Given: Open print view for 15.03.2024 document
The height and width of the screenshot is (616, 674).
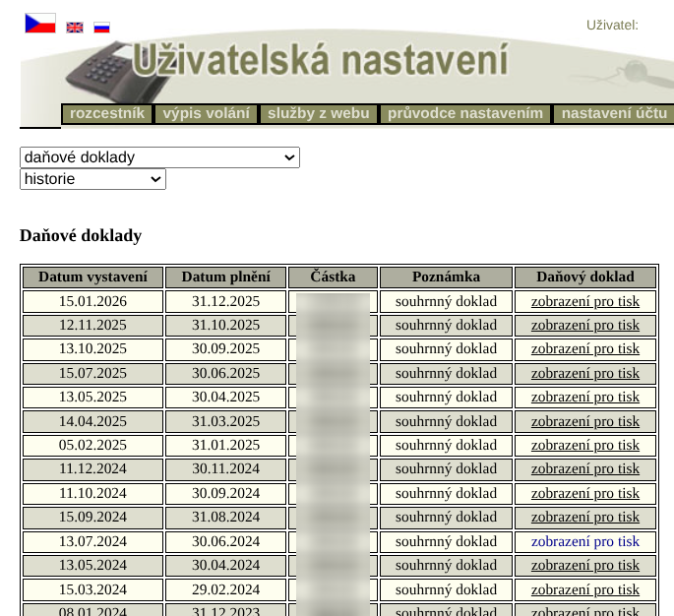Looking at the screenshot, I should tap(584, 589).
